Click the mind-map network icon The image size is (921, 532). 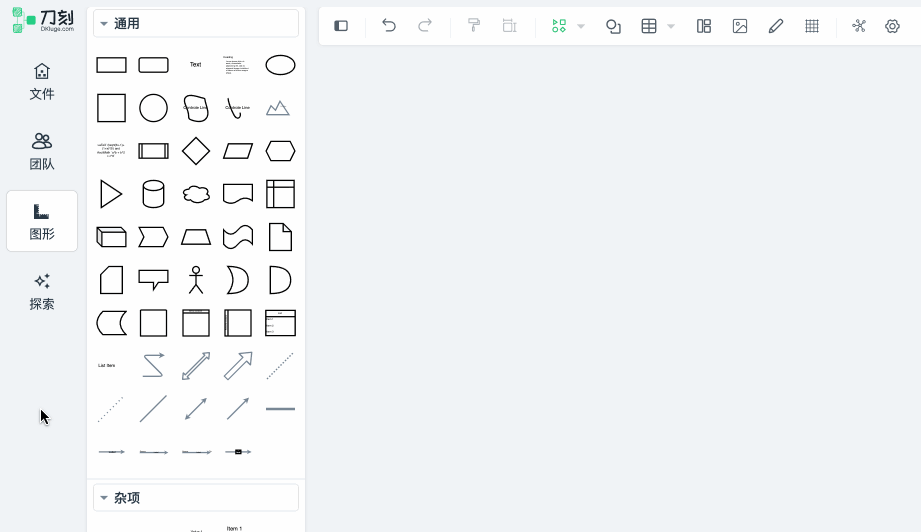tap(859, 26)
